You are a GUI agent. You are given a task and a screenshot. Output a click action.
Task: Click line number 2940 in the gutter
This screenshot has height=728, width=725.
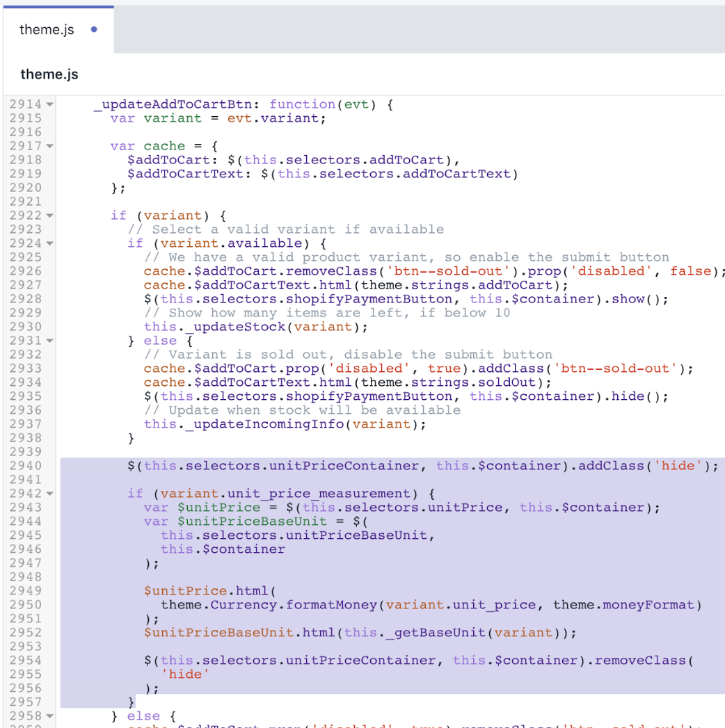click(25, 466)
